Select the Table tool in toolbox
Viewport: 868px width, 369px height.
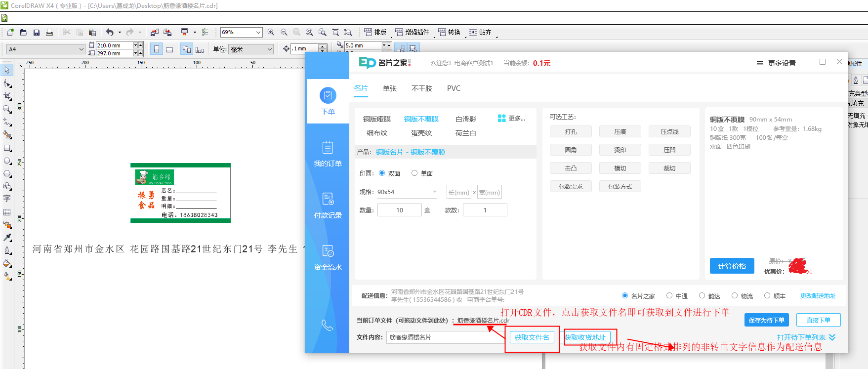point(7,212)
